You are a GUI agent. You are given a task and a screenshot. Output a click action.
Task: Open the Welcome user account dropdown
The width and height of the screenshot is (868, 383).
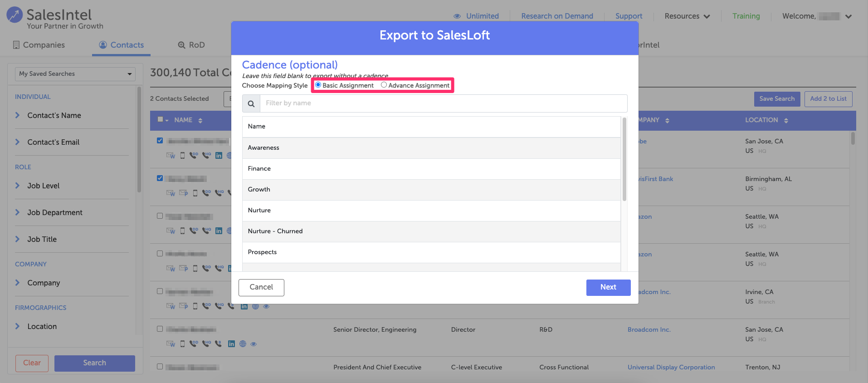(817, 16)
